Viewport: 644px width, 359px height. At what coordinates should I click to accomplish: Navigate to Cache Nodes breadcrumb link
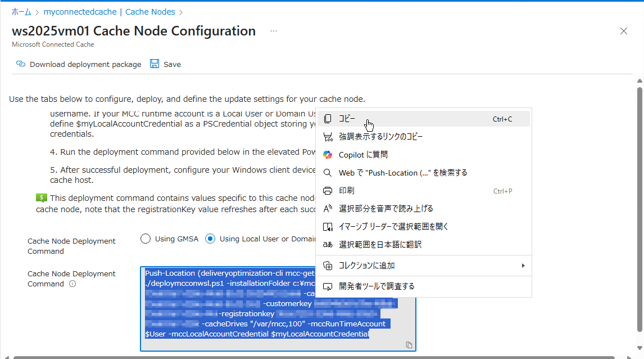(150, 11)
